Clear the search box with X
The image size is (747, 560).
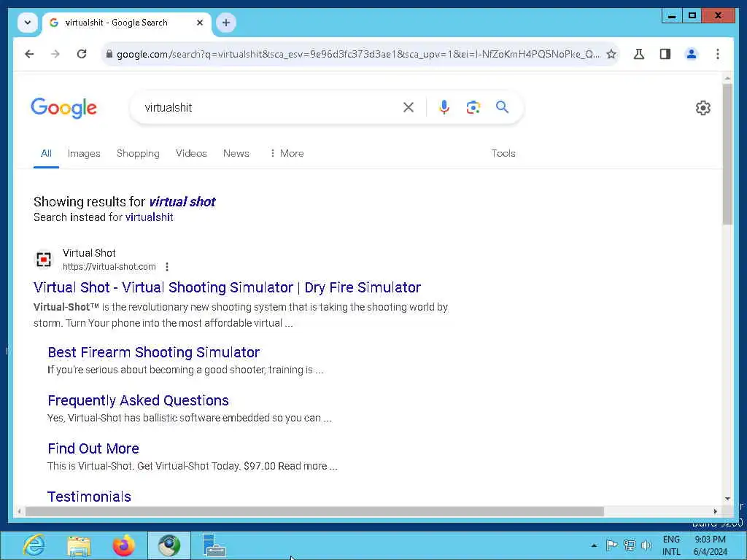point(409,108)
